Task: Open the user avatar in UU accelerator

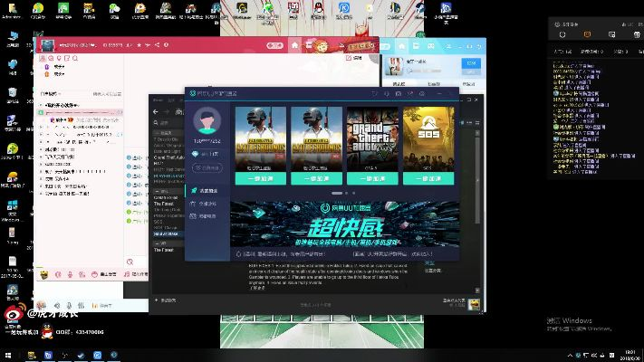Action: (207, 120)
